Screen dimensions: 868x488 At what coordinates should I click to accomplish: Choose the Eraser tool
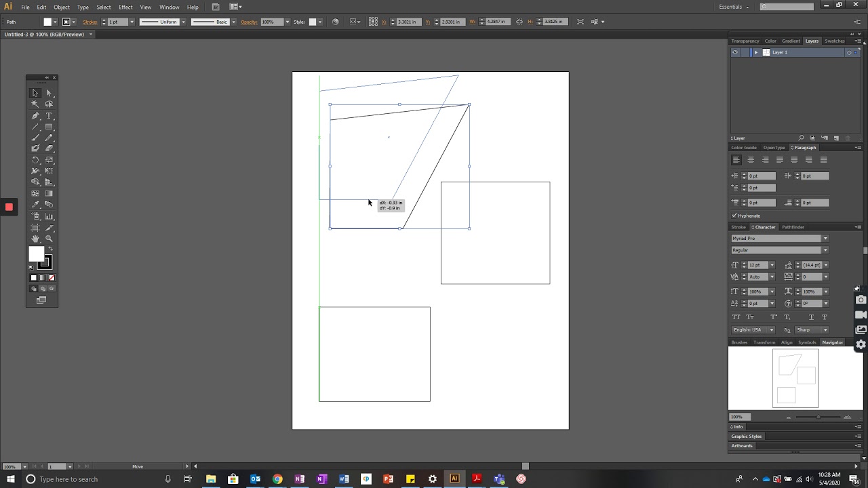pos(49,148)
